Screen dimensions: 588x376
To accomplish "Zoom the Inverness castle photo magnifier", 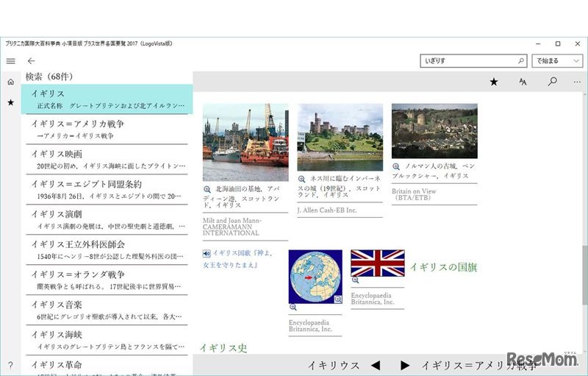I will click(x=301, y=179).
